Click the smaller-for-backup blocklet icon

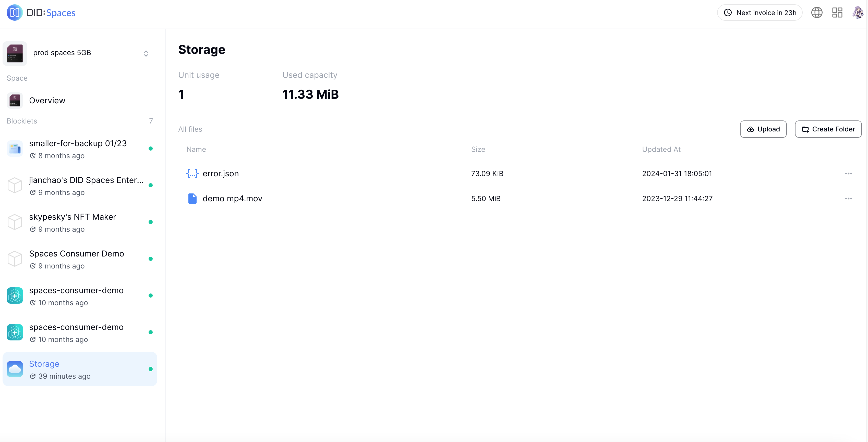(15, 149)
